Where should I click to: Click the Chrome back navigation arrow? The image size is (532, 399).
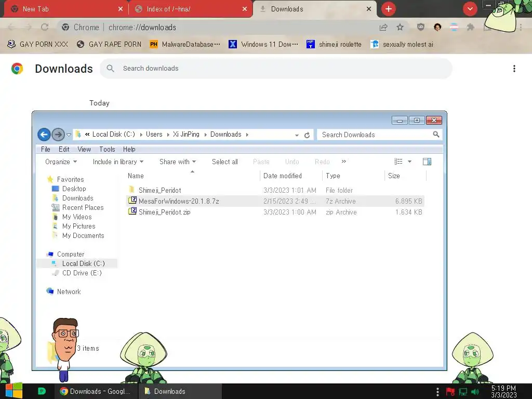coord(11,27)
